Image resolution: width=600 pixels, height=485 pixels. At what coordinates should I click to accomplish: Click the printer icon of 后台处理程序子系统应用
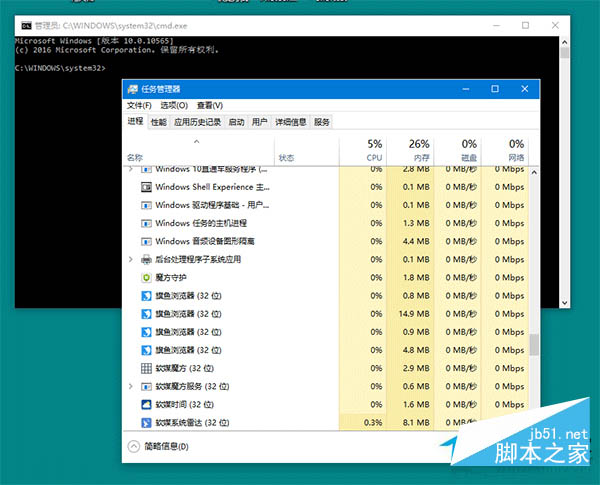[x=146, y=260]
